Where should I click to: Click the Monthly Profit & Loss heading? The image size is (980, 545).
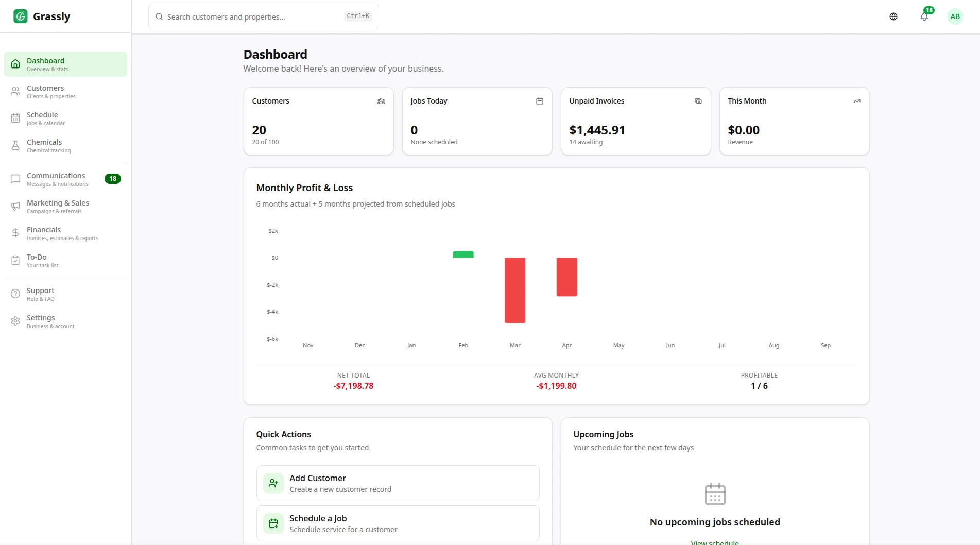pyautogui.click(x=304, y=188)
